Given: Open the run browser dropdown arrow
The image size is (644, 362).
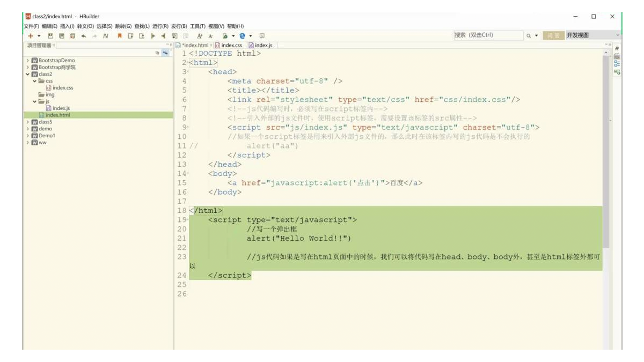Looking at the screenshot, I should click(233, 35).
